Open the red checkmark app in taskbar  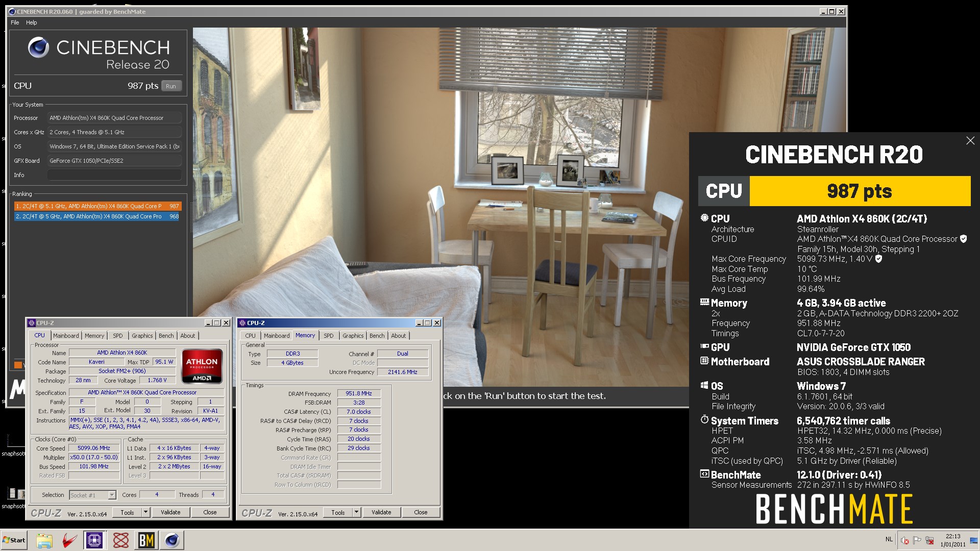(x=69, y=540)
